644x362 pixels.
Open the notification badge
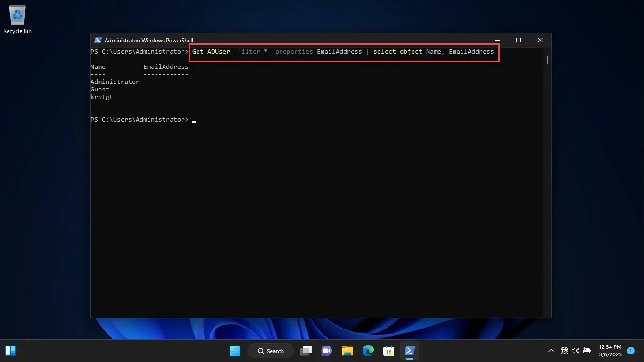coord(631,351)
